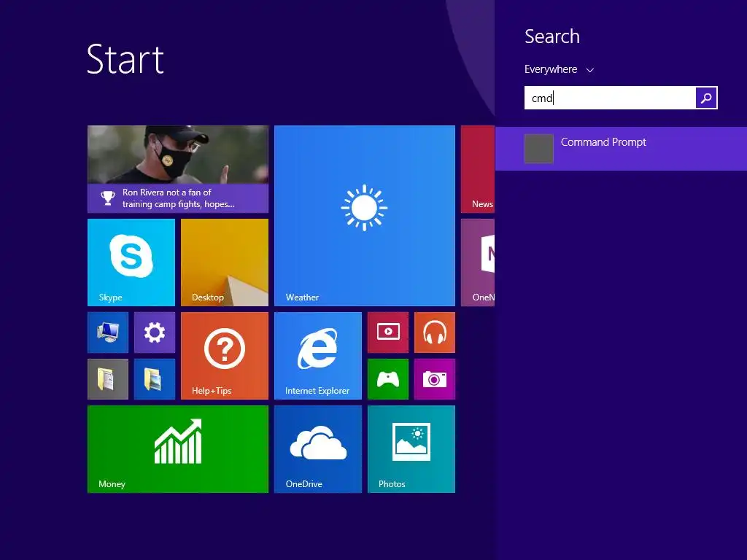
Task: Open the Music headphones tile
Action: click(435, 332)
